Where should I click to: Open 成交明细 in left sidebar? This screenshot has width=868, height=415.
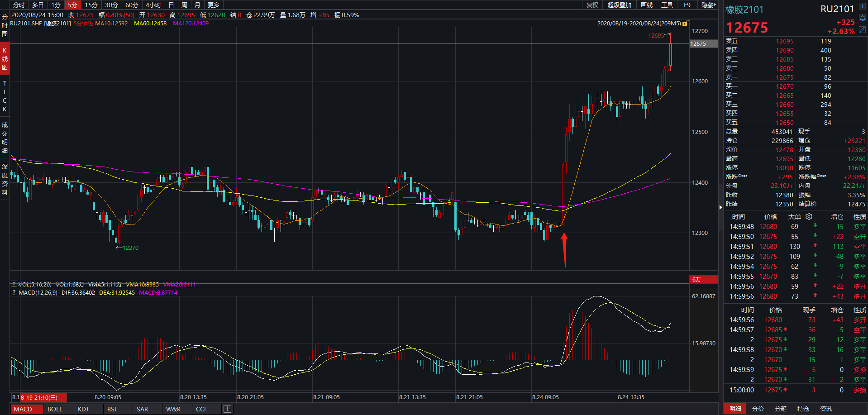click(5, 138)
